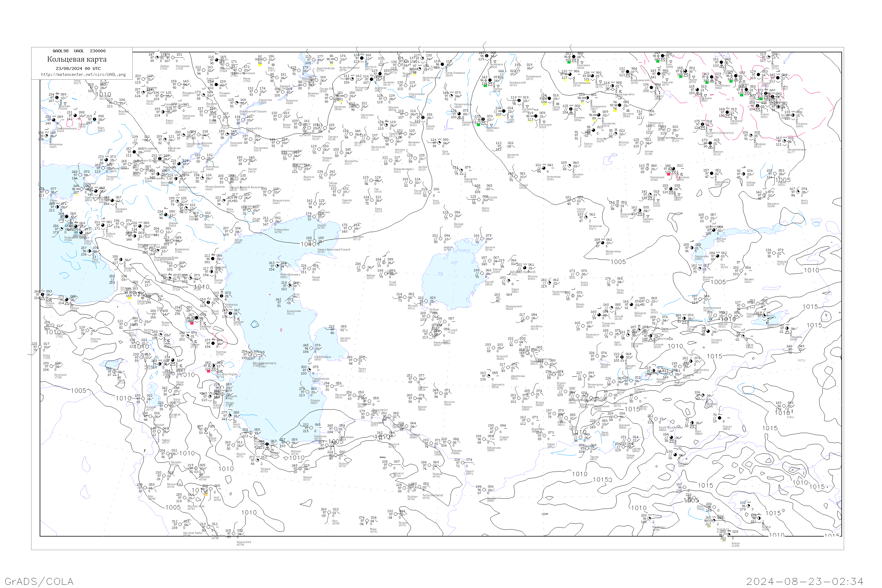Image resolution: width=882 pixels, height=588 pixels.
Task: Click the 2024-08-23-02:34 timestamp
Action: pyautogui.click(x=805, y=581)
